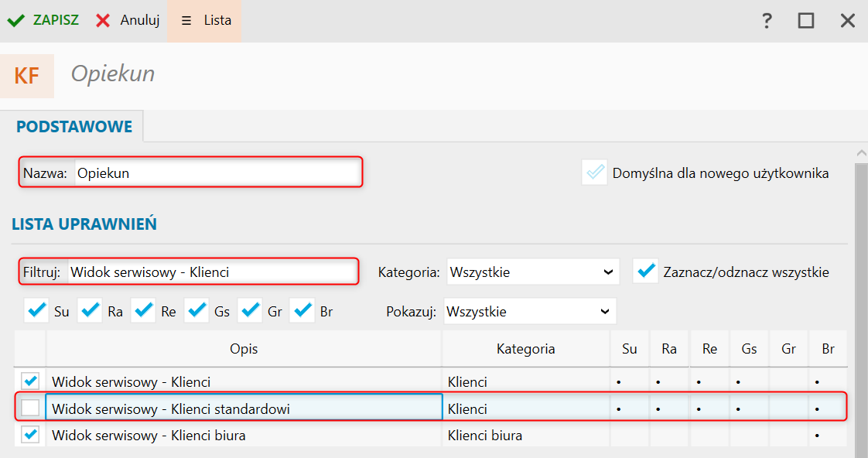This screenshot has width=868, height=458.
Task: Toggle Zaznacz/odznacz wszystkie checkbox
Action: (645, 272)
